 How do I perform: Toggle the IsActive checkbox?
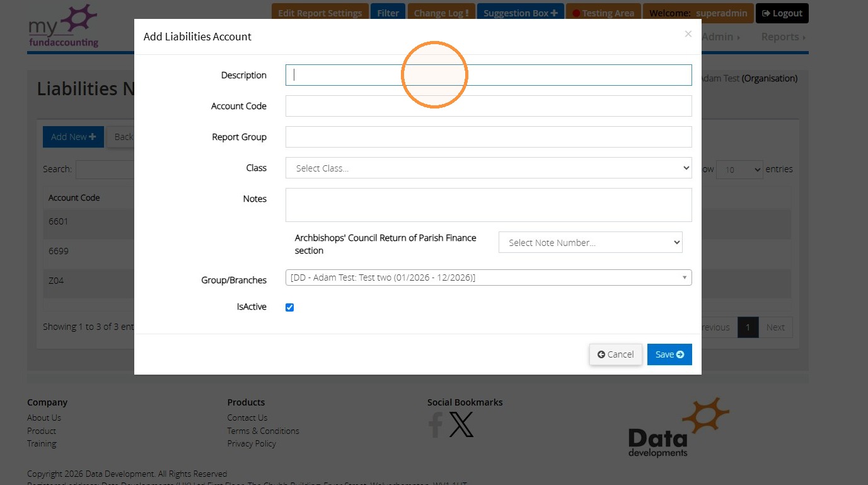click(x=290, y=307)
